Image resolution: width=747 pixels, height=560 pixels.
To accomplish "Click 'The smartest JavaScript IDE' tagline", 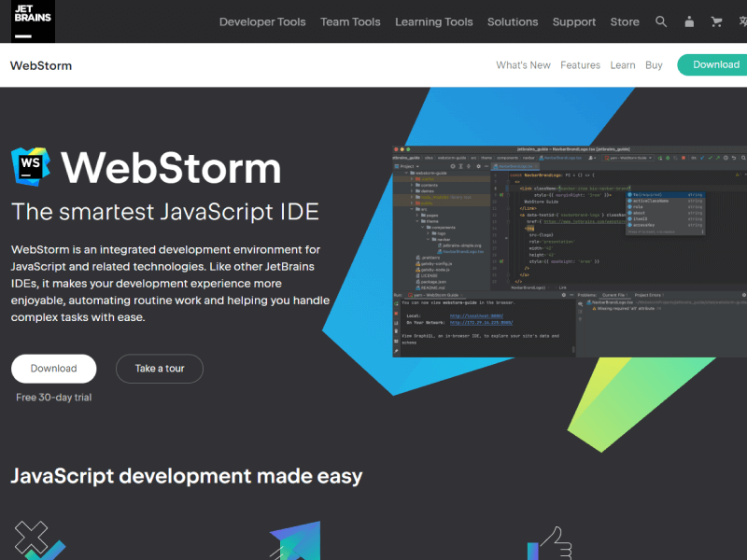I will [165, 213].
